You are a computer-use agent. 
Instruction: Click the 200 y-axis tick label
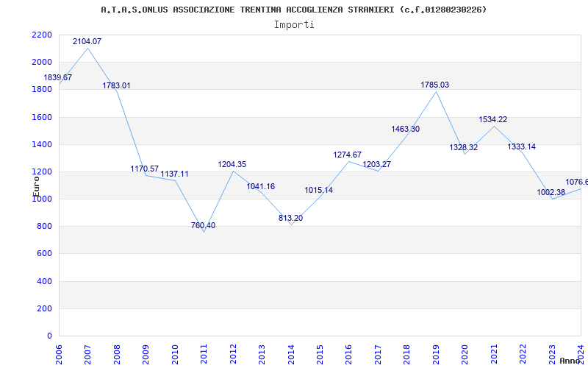tap(45, 308)
